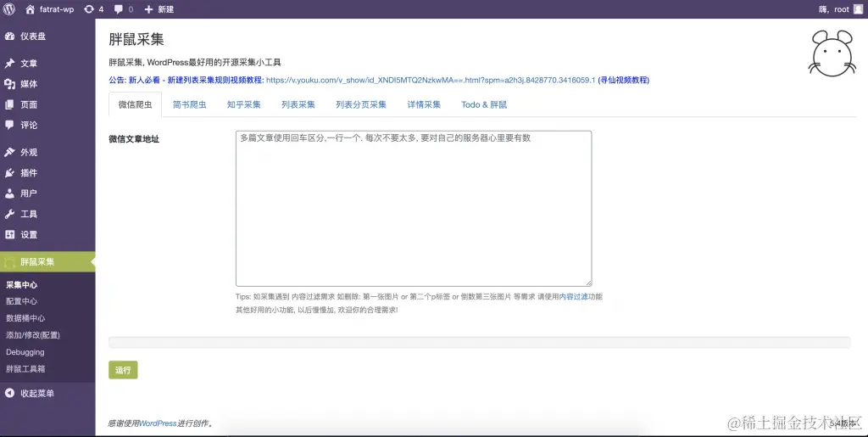The width and height of the screenshot is (868, 437).
Task: Switch to the 微信爬虫 tab
Action: pyautogui.click(x=135, y=104)
